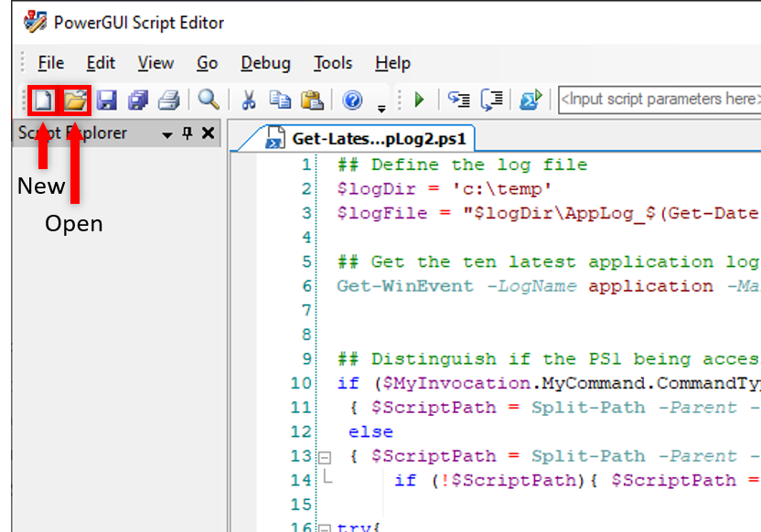Viewport: 761px width, 532px height.
Task: Click the $logDir variable on line 2
Action: click(x=377, y=188)
